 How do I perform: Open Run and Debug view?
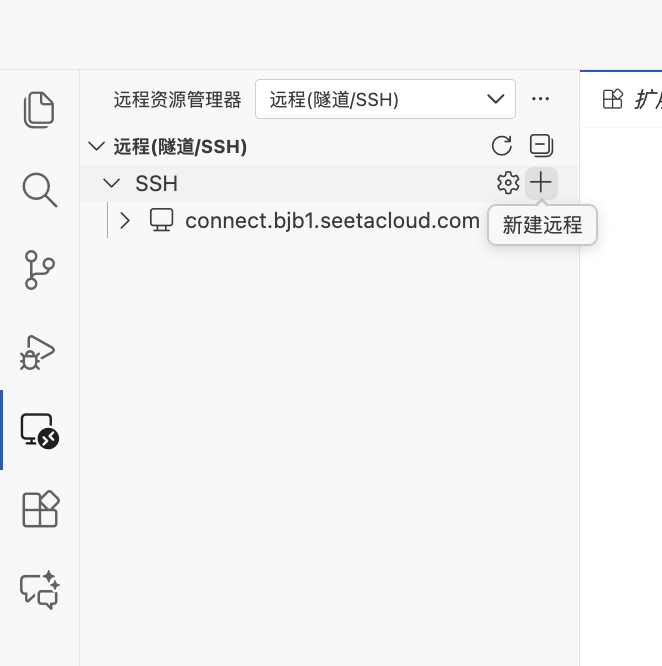pos(39,351)
